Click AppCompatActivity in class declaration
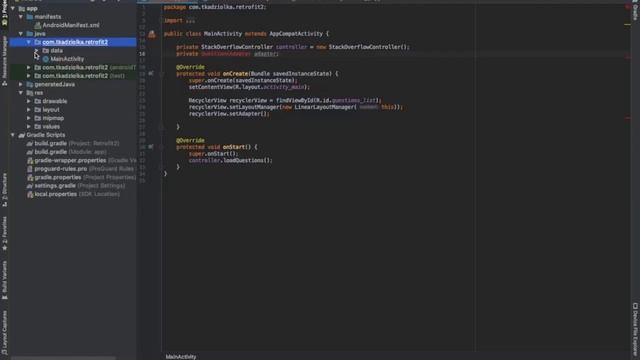Image resolution: width=640 pixels, height=360 pixels. [x=296, y=34]
